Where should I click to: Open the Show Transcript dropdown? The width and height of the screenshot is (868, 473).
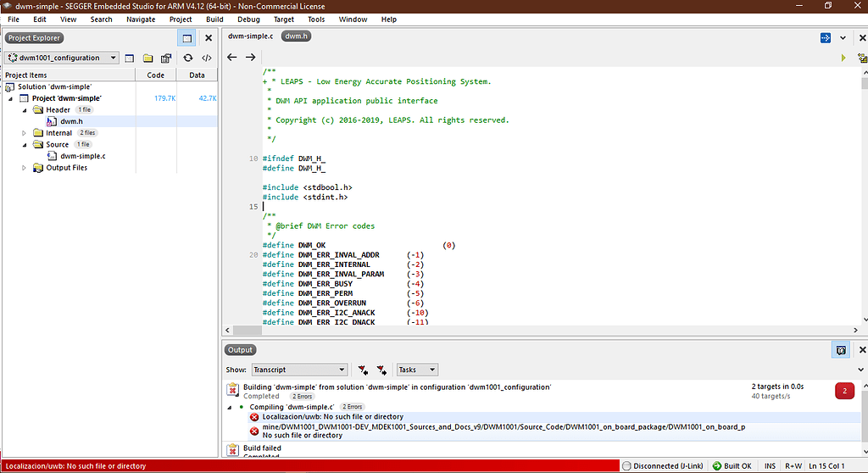(299, 370)
